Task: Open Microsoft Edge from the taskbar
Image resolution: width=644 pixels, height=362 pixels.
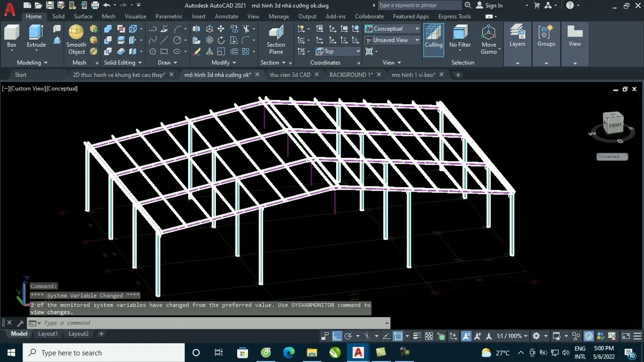Action: click(x=289, y=353)
